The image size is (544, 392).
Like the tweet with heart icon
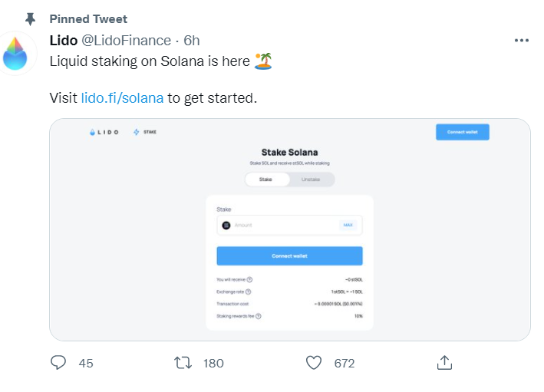pos(314,363)
